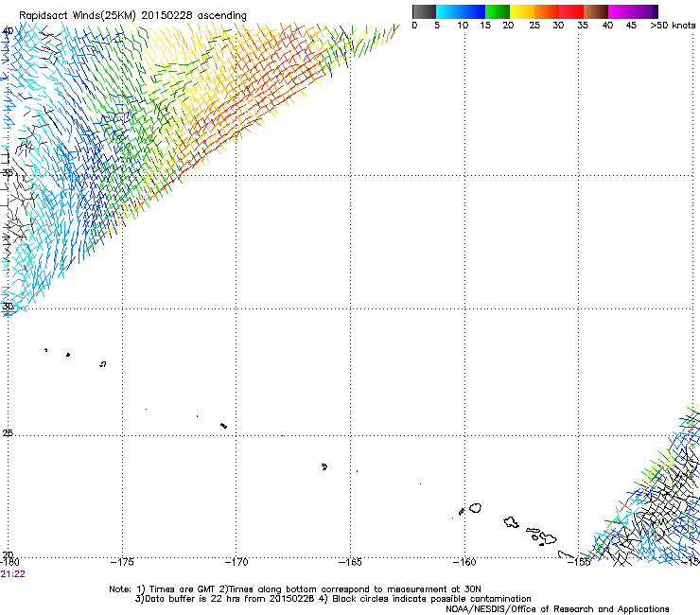
Task: Click the Oahu island outline on map
Action: click(511, 522)
